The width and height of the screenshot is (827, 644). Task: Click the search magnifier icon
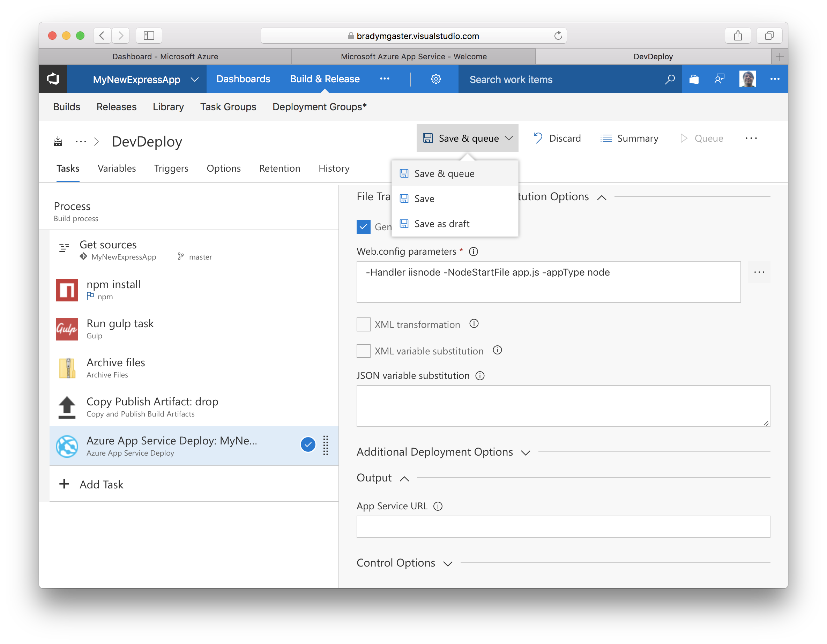[x=670, y=79]
